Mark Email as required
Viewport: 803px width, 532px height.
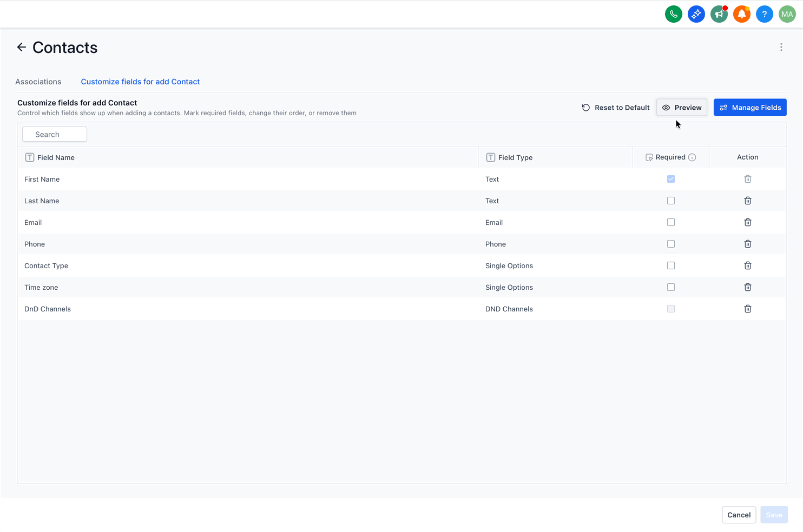671,222
